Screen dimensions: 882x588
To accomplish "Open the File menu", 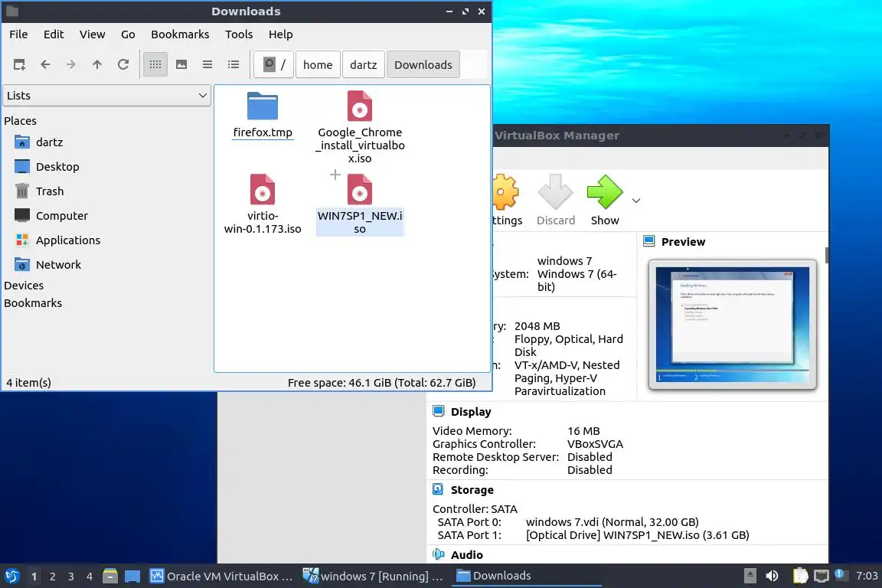I will click(18, 34).
